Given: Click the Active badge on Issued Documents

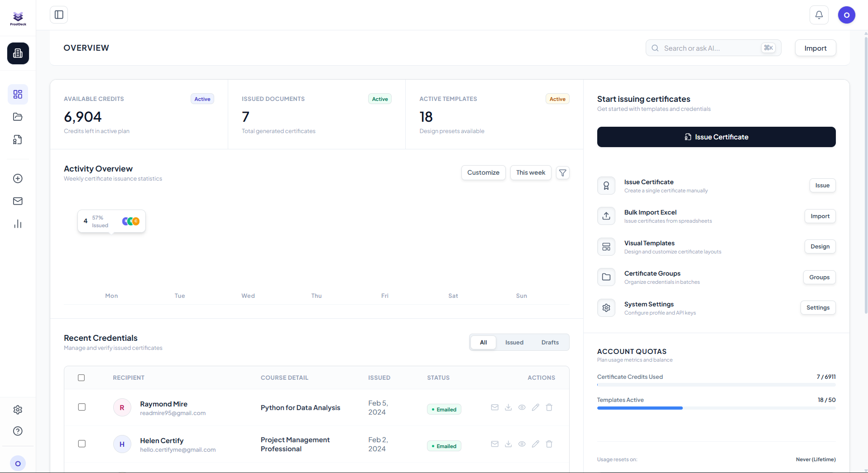Looking at the screenshot, I should 380,99.
